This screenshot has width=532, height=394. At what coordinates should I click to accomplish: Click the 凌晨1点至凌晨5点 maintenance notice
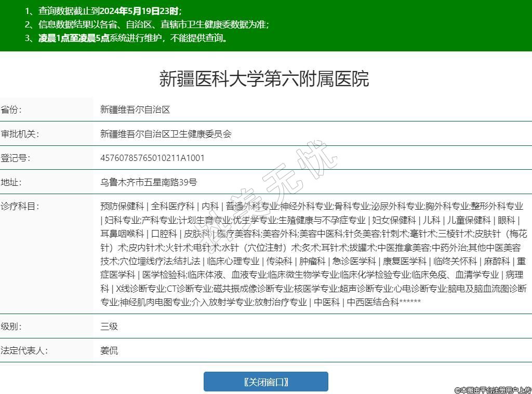(x=74, y=38)
